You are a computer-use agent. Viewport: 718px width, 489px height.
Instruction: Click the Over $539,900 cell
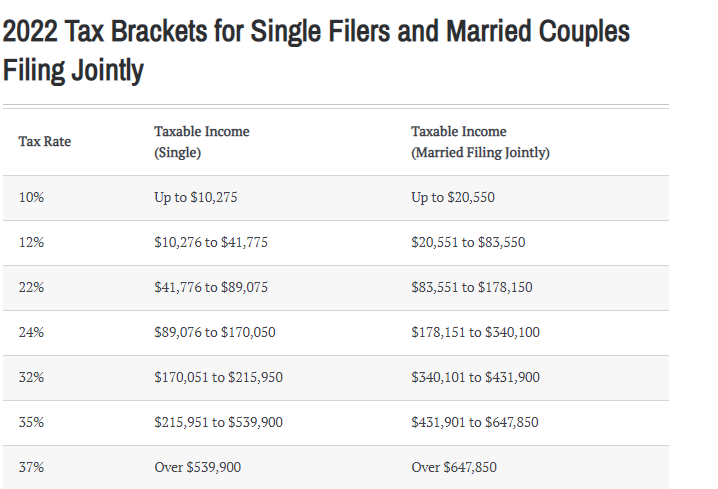[x=197, y=467]
